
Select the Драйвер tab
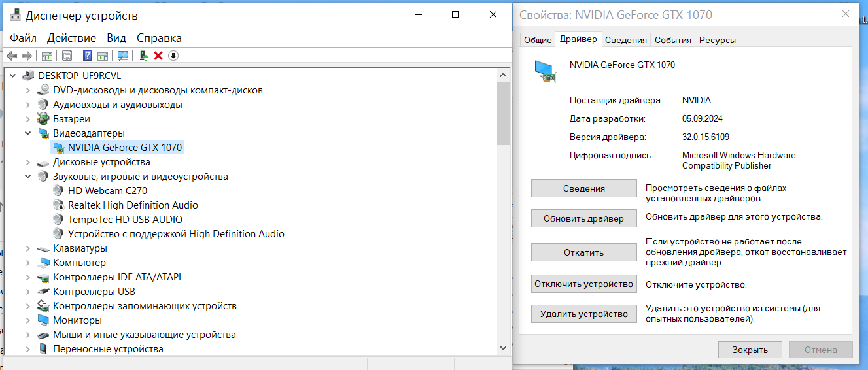point(578,39)
